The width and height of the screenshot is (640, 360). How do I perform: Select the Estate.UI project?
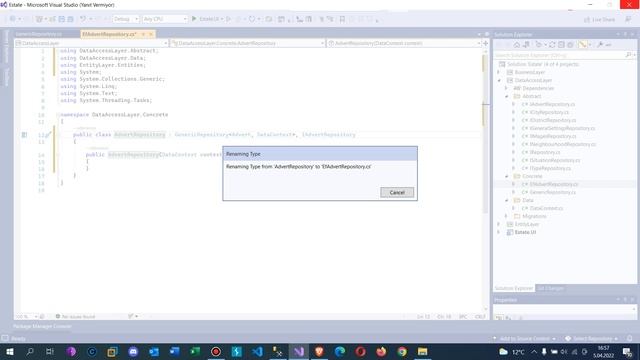click(x=525, y=232)
